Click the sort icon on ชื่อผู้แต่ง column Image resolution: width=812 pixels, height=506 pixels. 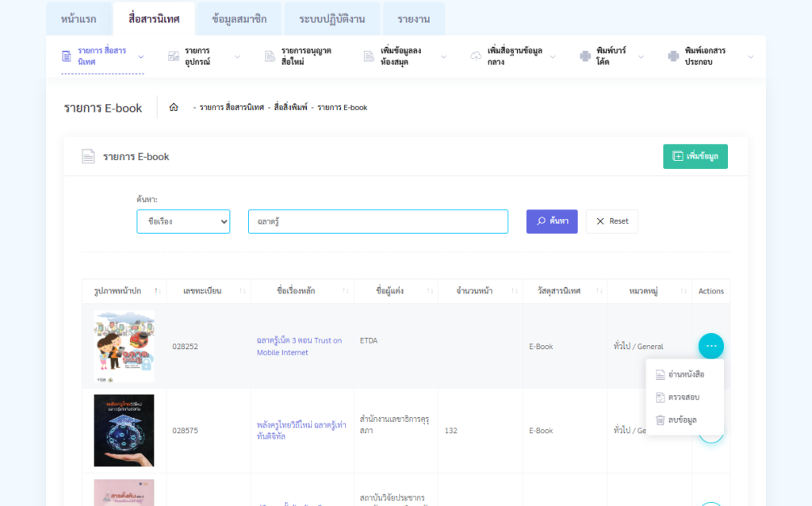tap(429, 291)
